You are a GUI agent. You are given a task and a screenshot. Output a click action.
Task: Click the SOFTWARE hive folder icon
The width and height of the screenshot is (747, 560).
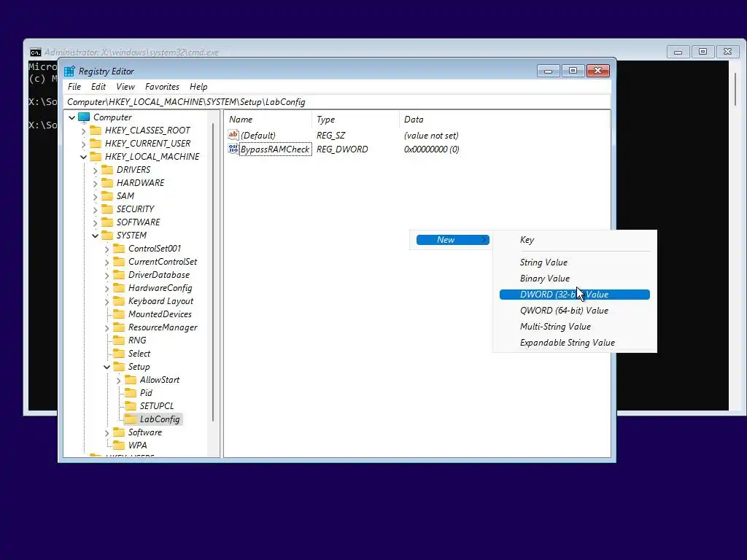[108, 222]
